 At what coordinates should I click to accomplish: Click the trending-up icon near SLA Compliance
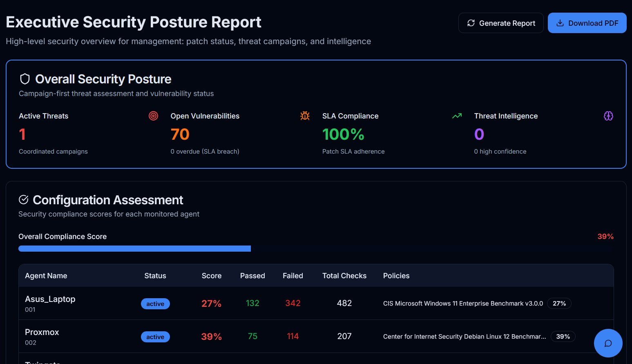[456, 116]
